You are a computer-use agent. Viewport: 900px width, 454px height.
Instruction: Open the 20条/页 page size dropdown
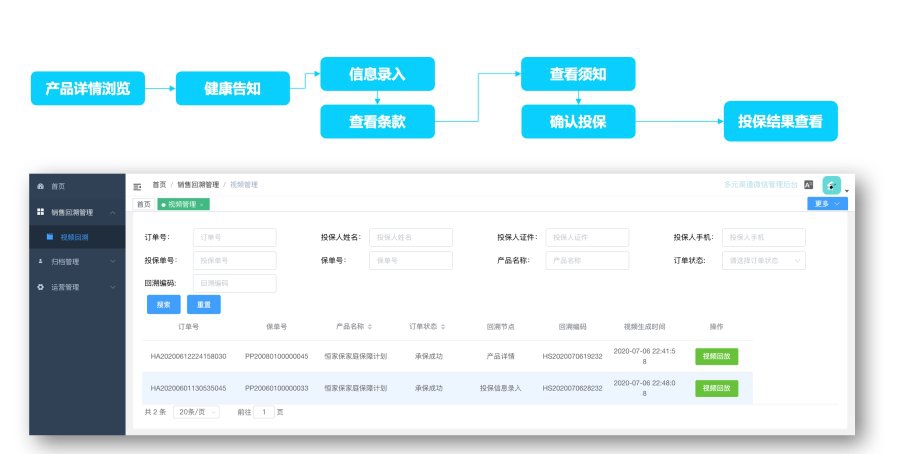[197, 412]
